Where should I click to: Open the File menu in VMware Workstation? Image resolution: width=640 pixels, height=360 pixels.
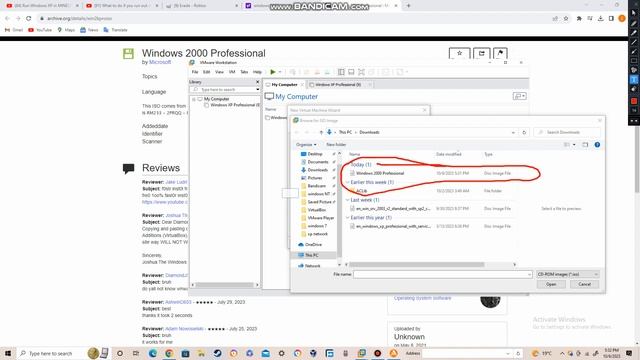(x=195, y=72)
